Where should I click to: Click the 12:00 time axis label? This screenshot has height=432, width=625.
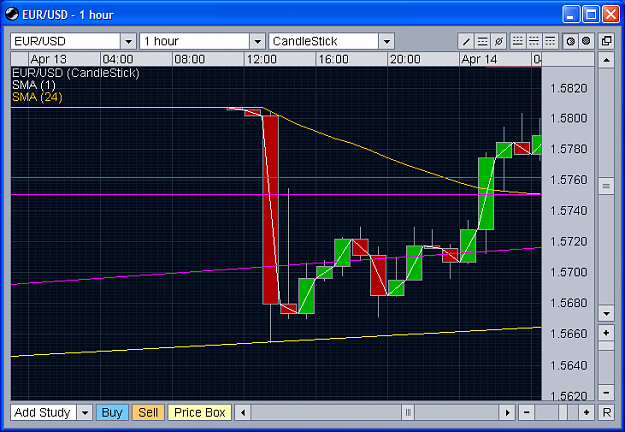tap(261, 59)
